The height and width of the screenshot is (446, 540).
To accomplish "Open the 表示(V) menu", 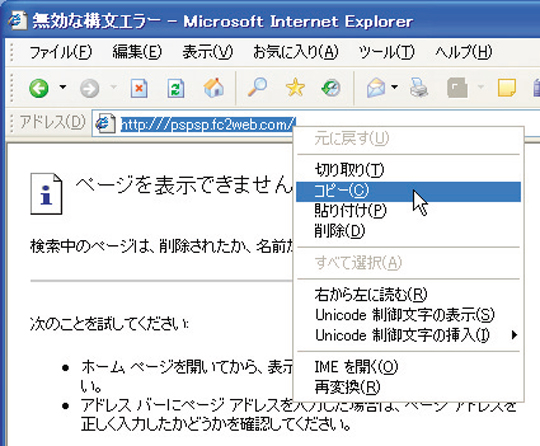I will tap(208, 53).
